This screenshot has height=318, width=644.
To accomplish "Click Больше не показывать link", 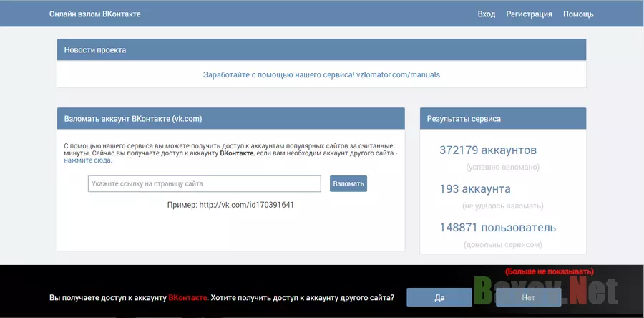I will click(x=549, y=271).
